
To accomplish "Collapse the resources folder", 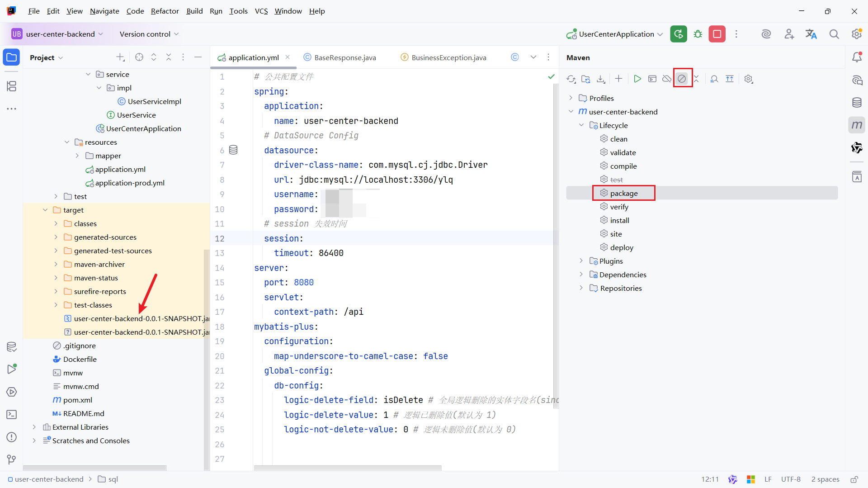I will (x=67, y=142).
